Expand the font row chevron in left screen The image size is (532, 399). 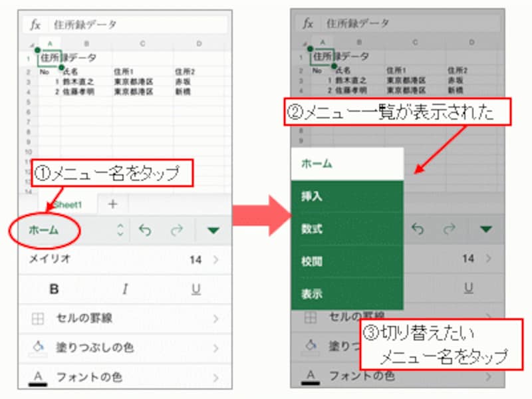(x=215, y=260)
